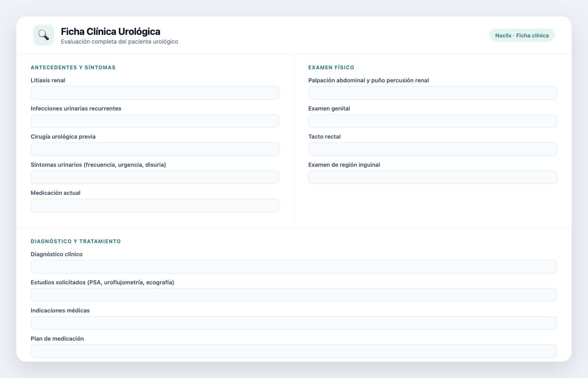Select the Examen genital input
The width and height of the screenshot is (588, 378).
pyautogui.click(x=433, y=121)
